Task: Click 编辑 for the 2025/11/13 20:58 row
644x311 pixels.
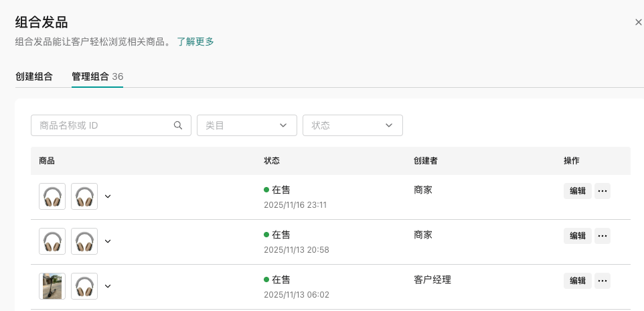Action: 577,236
